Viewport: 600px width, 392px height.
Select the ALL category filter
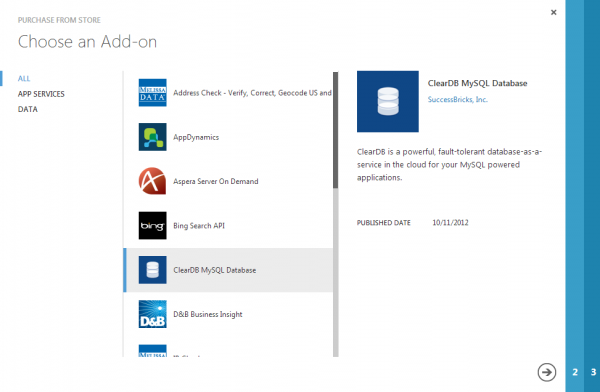pyautogui.click(x=24, y=78)
